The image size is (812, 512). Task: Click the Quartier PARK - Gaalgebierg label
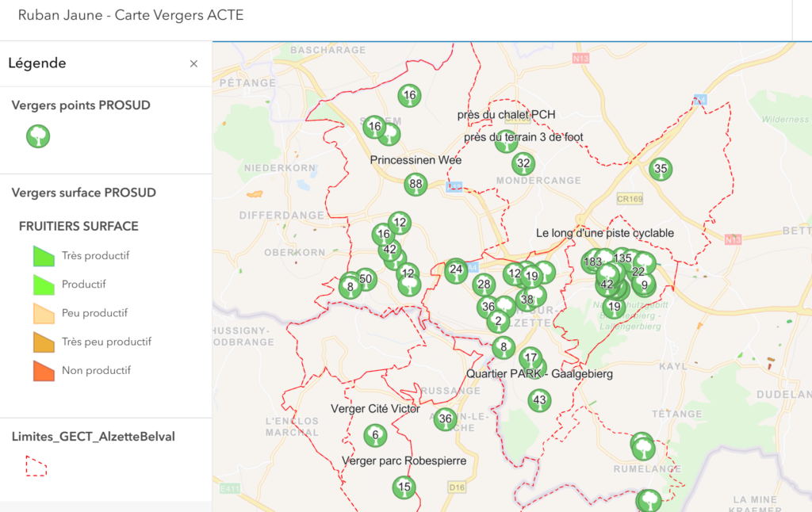click(539, 374)
